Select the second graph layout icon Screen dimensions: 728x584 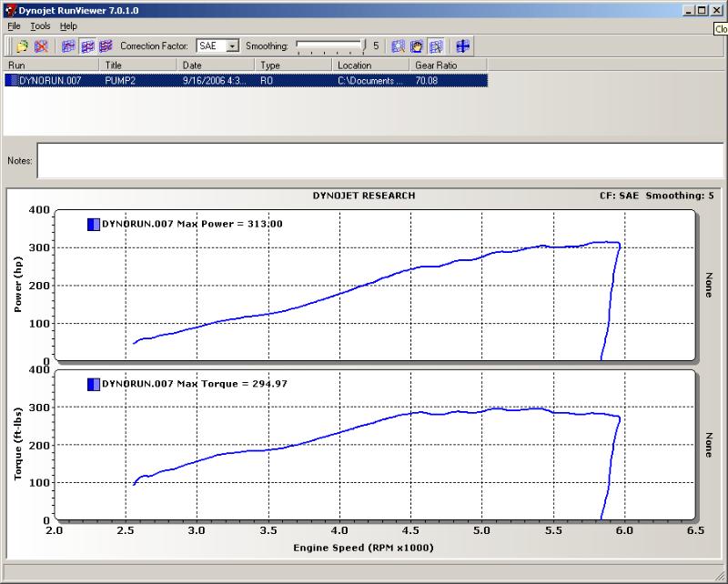87,45
